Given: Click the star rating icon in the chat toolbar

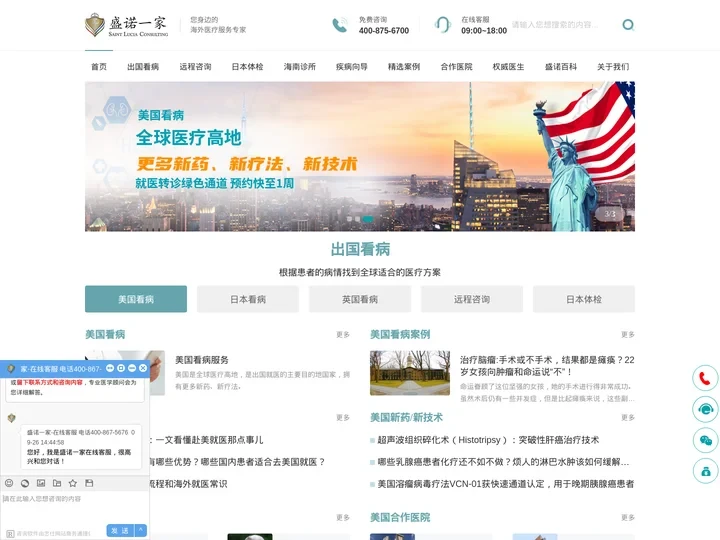Looking at the screenshot, I should pos(73,483).
